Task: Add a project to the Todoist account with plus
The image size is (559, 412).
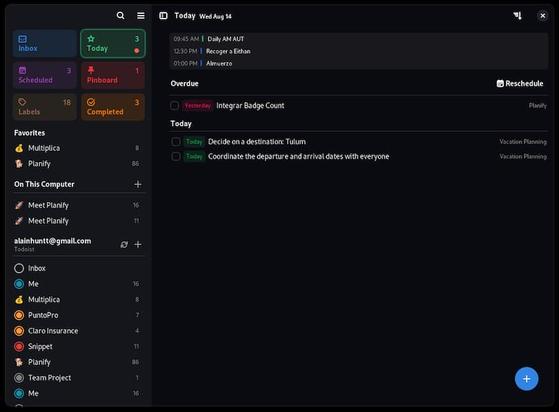Action: point(138,244)
